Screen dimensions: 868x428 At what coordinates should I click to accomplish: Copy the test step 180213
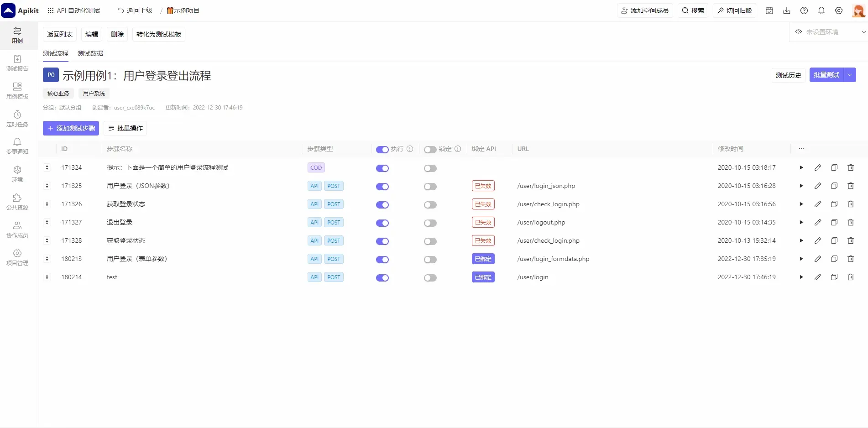[x=834, y=259]
